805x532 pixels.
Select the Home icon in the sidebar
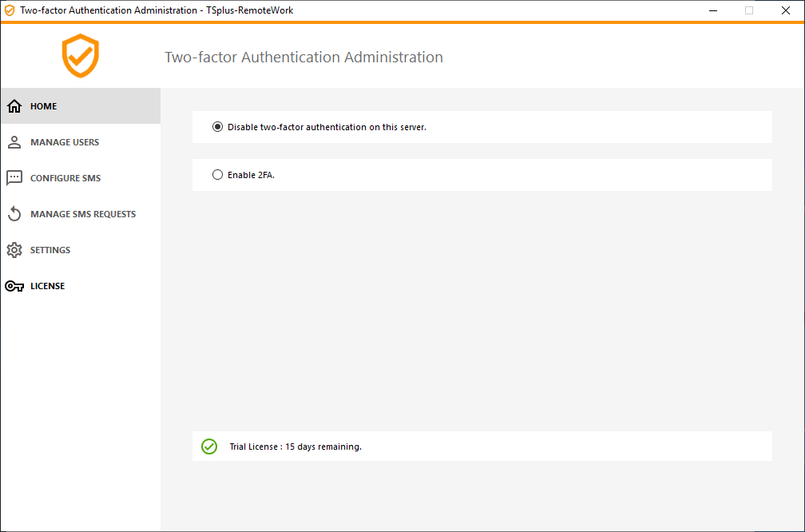click(14, 105)
